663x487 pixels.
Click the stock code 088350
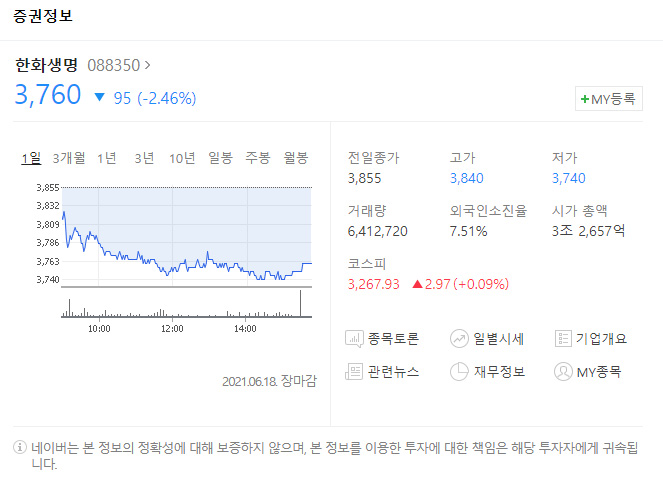tap(114, 66)
